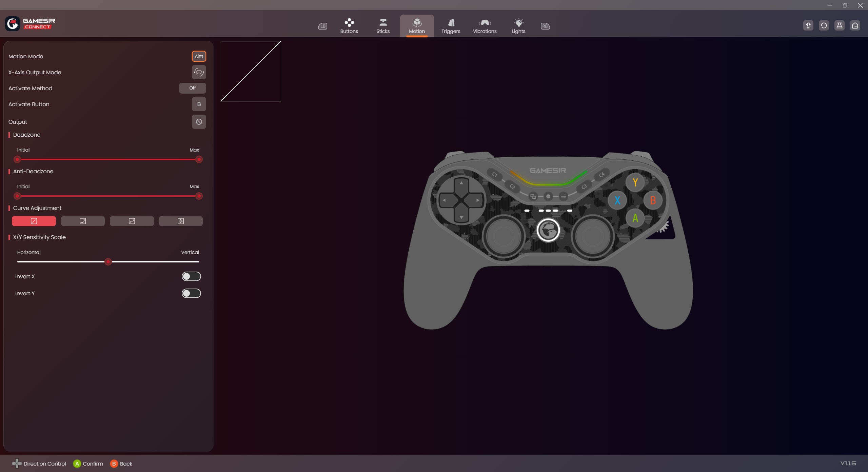Viewport: 868px width, 472px height.
Task: Toggle the Invert X switch
Action: tap(191, 276)
